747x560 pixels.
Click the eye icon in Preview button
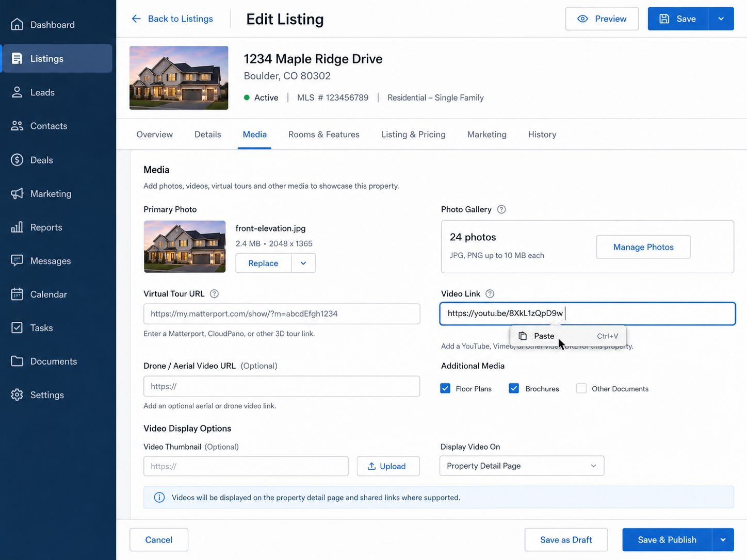tap(582, 19)
